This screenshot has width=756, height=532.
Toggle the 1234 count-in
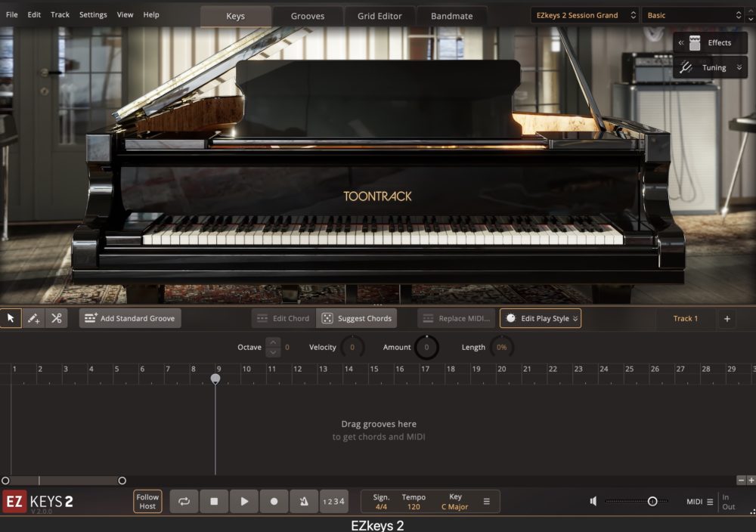[x=333, y=501]
